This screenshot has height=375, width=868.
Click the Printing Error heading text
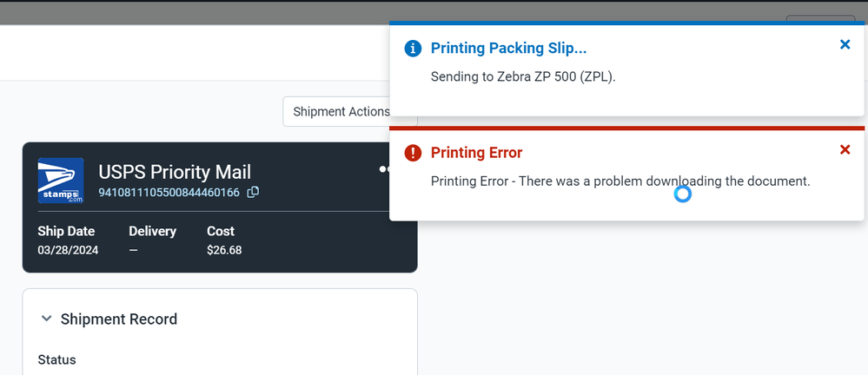[x=476, y=153]
